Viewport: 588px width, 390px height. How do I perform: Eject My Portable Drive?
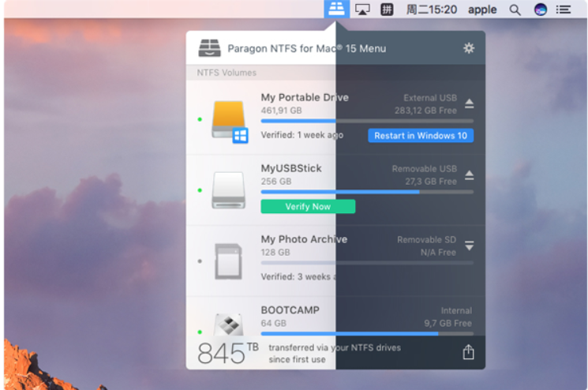point(469,103)
